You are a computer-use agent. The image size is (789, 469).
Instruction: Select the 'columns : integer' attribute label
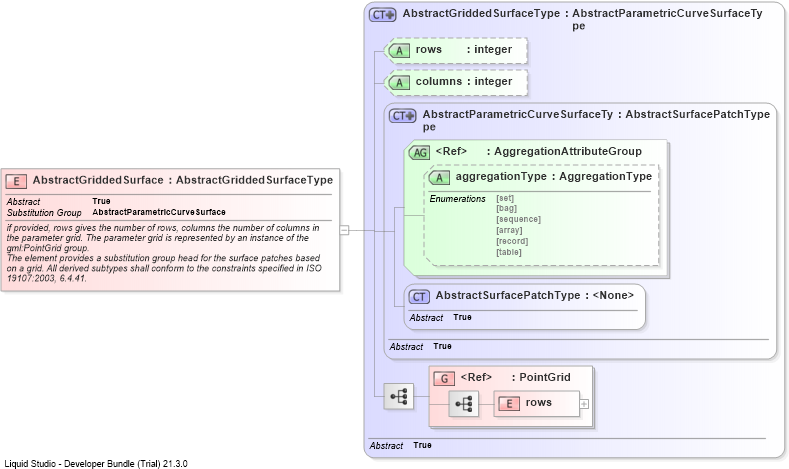[463, 82]
